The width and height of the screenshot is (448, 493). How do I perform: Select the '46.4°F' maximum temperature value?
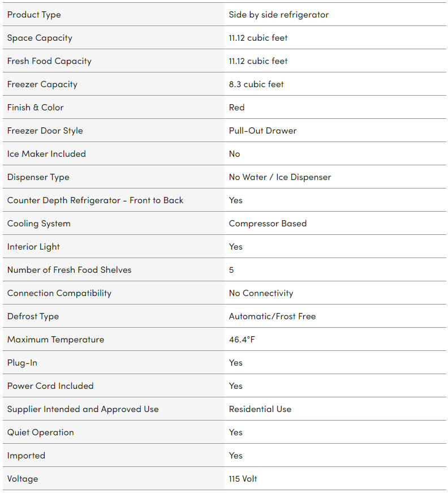[243, 340]
